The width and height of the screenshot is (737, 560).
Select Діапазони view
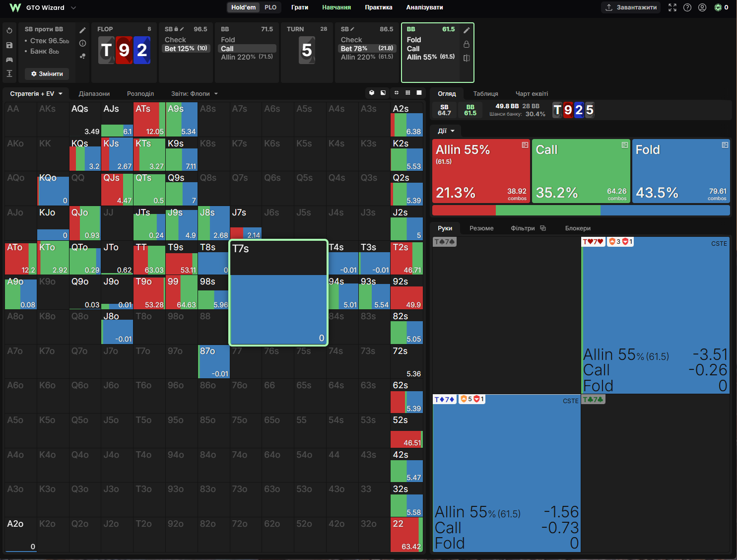pyautogui.click(x=94, y=94)
